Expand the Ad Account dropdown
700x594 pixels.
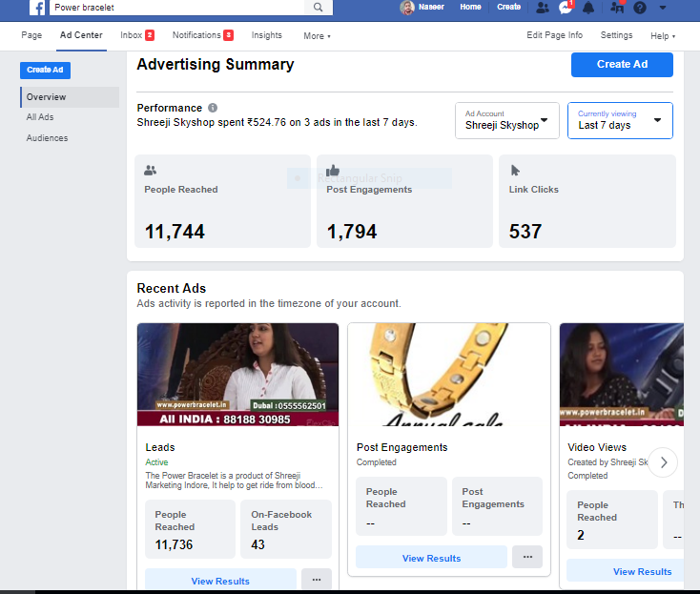(x=506, y=120)
